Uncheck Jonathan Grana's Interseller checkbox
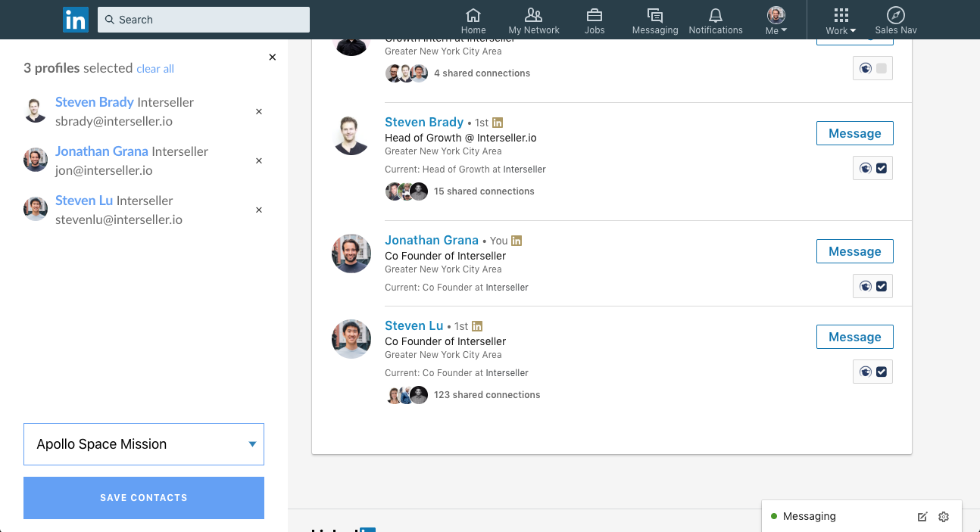 (882, 286)
